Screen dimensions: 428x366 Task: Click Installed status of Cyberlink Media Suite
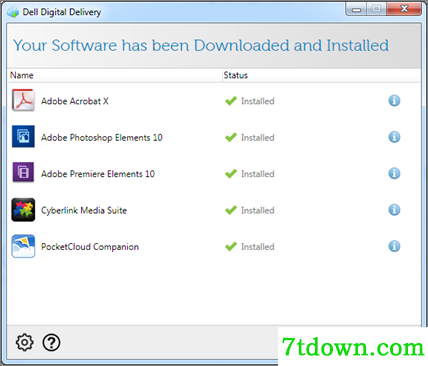tap(258, 210)
